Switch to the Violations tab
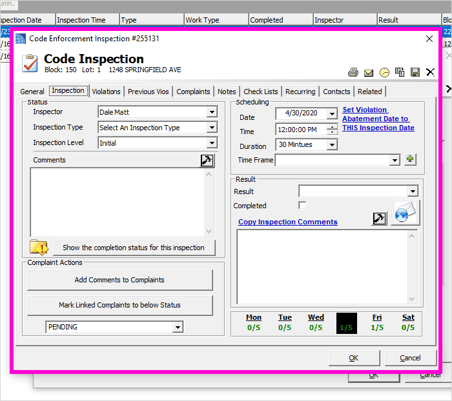The width and height of the screenshot is (452, 401). click(106, 91)
